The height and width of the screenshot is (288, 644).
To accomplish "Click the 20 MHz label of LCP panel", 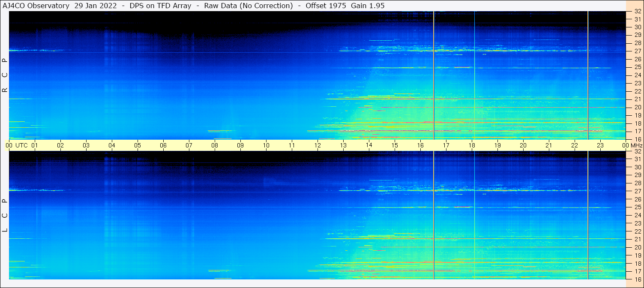I will click(638, 247).
